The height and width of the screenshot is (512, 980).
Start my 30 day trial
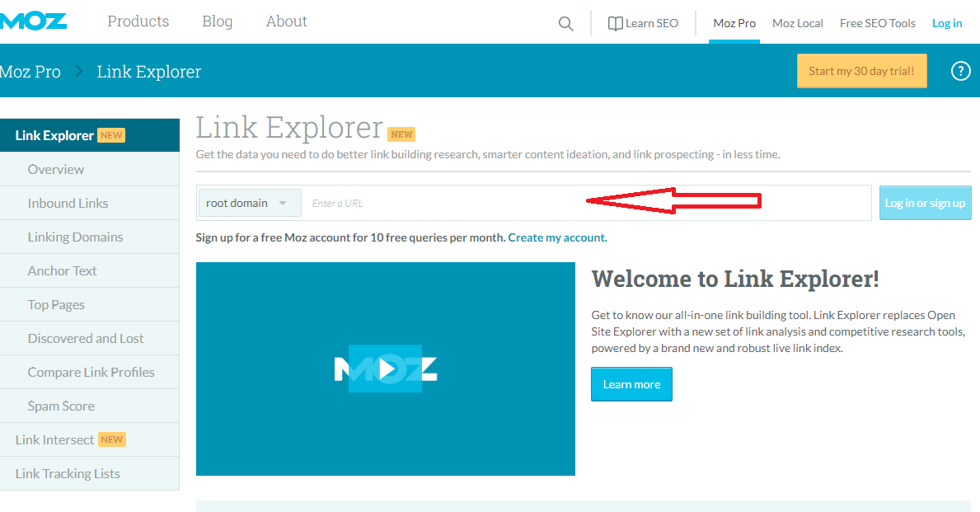(861, 71)
